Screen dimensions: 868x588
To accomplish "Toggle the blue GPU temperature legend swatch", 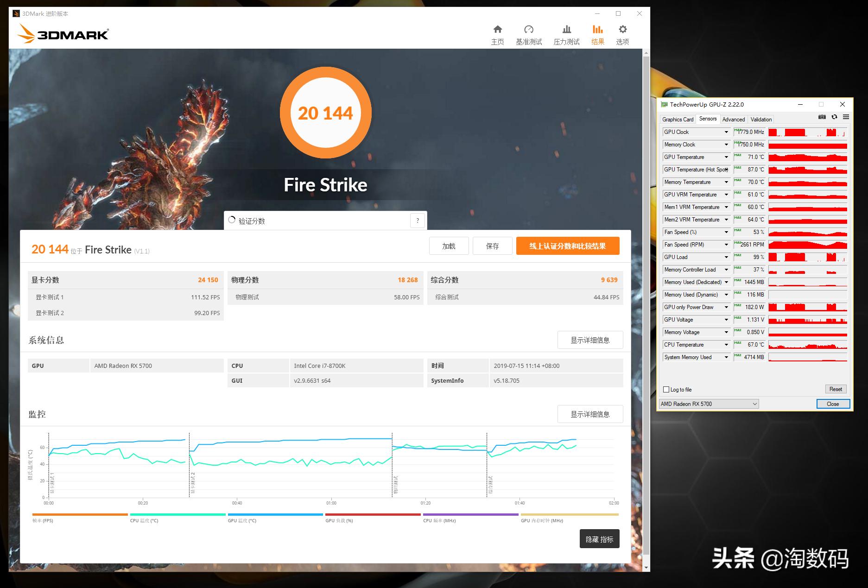I will click(275, 514).
